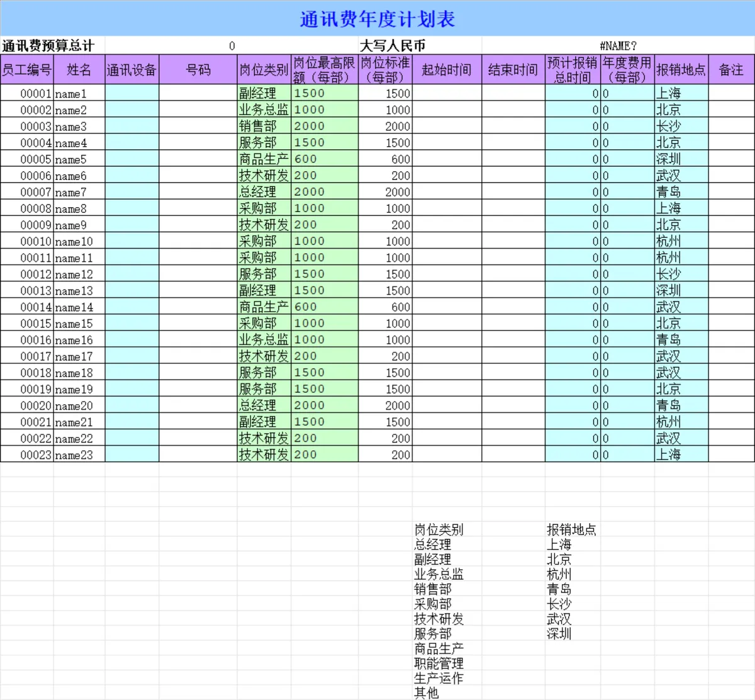Click 销售部 in the name3 row
Viewport: 755px width, 700px height.
pos(264,126)
